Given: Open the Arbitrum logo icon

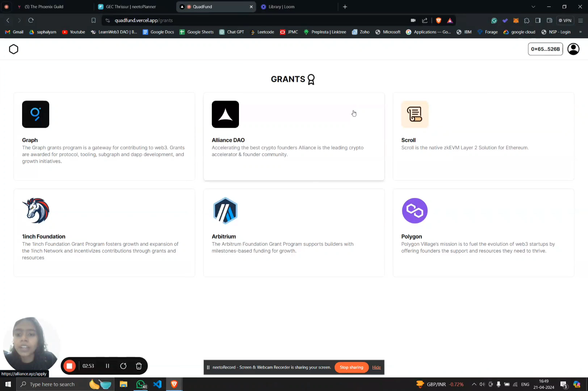Looking at the screenshot, I should [225, 211].
